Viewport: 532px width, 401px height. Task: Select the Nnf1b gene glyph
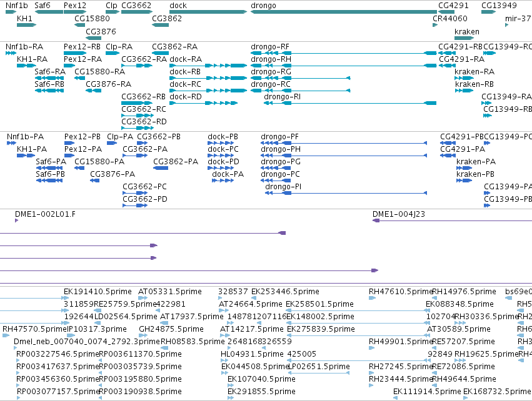[x=11, y=12]
